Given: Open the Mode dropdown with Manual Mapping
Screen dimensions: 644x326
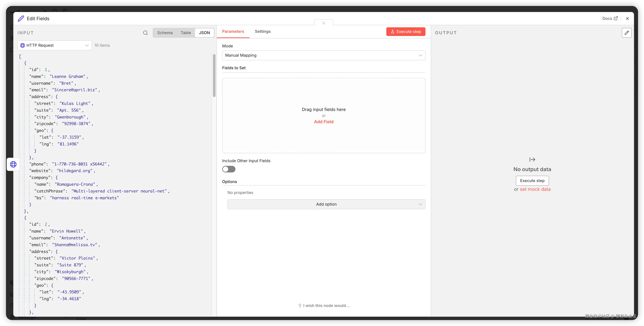Looking at the screenshot, I should [x=323, y=55].
